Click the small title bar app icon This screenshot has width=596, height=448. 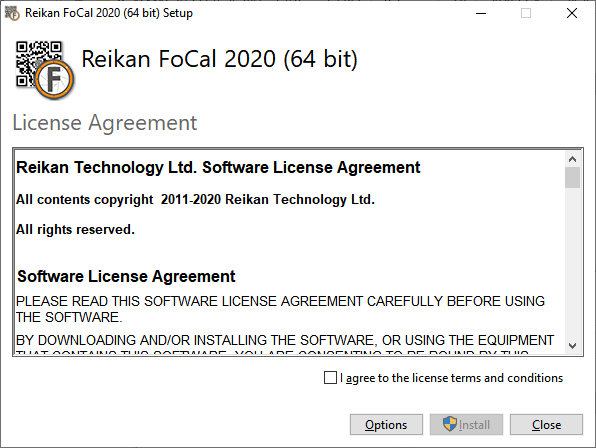coord(12,13)
